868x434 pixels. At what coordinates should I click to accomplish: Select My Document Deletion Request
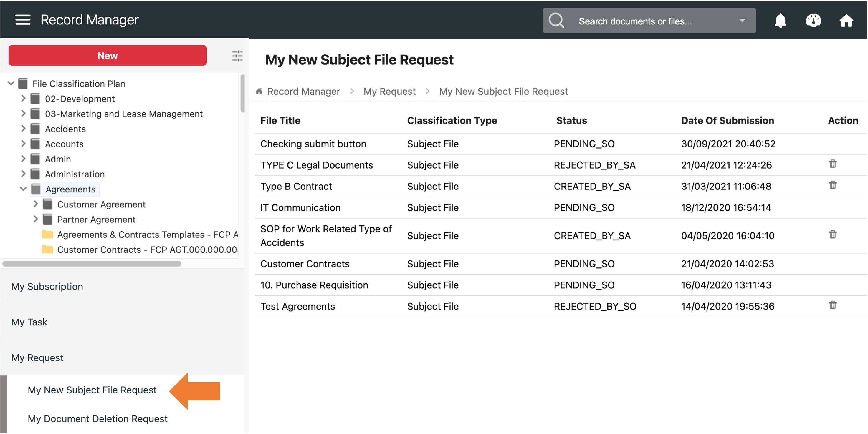[x=97, y=419]
